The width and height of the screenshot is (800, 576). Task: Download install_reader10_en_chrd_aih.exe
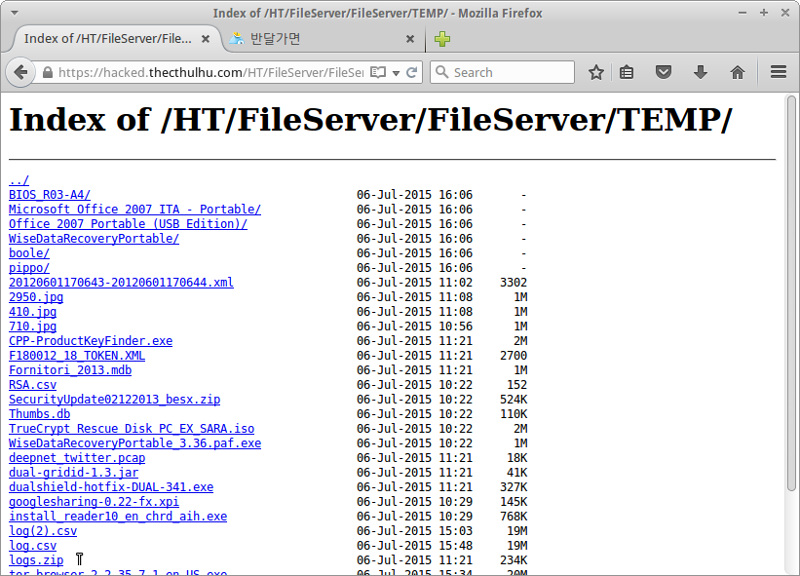point(118,516)
